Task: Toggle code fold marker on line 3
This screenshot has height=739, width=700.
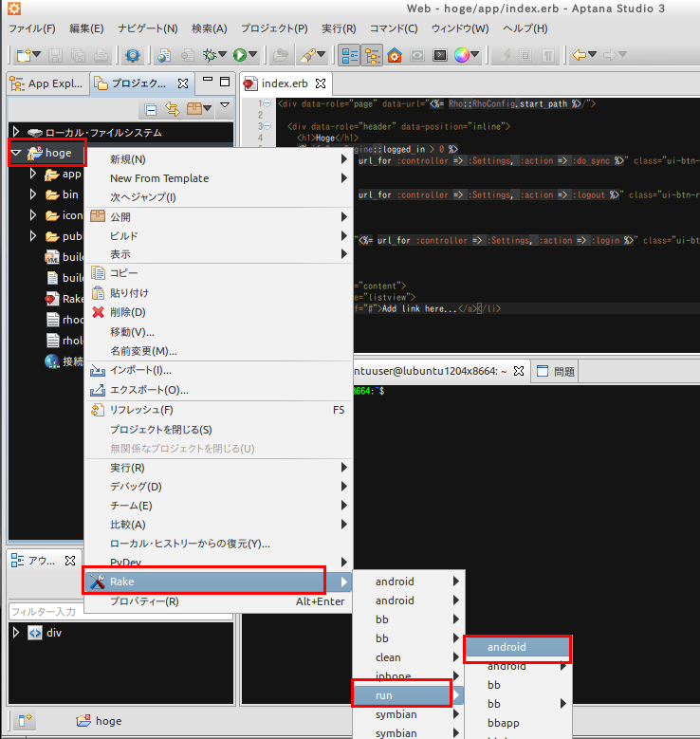Action: (x=267, y=126)
